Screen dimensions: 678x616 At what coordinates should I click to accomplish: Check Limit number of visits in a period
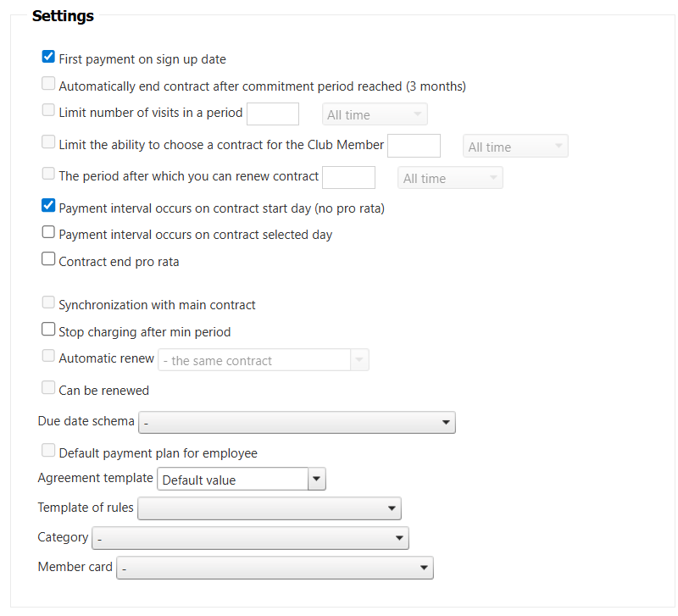(x=48, y=110)
